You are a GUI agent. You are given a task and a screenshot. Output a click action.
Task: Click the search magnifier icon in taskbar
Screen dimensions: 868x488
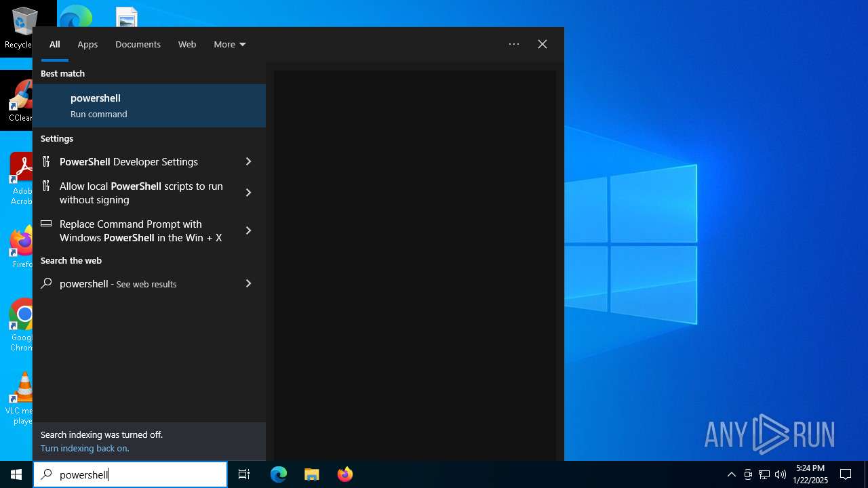46,474
